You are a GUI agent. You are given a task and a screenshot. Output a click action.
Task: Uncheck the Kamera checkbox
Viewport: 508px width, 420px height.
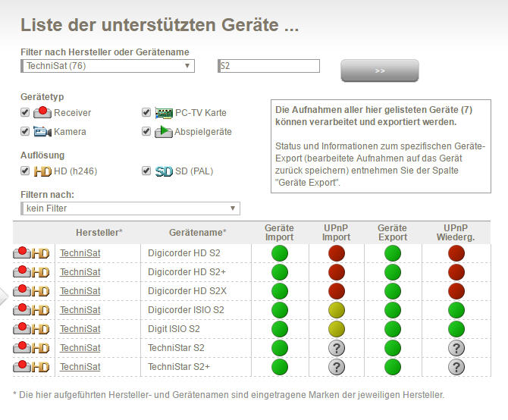pyautogui.click(x=25, y=131)
